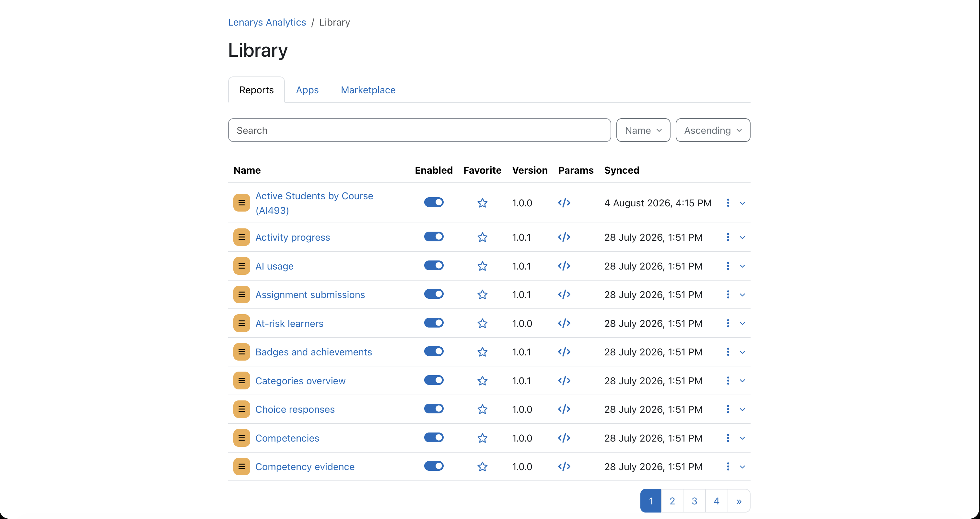The height and width of the screenshot is (519, 980).
Task: Expand the At-risk learners row
Action: point(742,324)
